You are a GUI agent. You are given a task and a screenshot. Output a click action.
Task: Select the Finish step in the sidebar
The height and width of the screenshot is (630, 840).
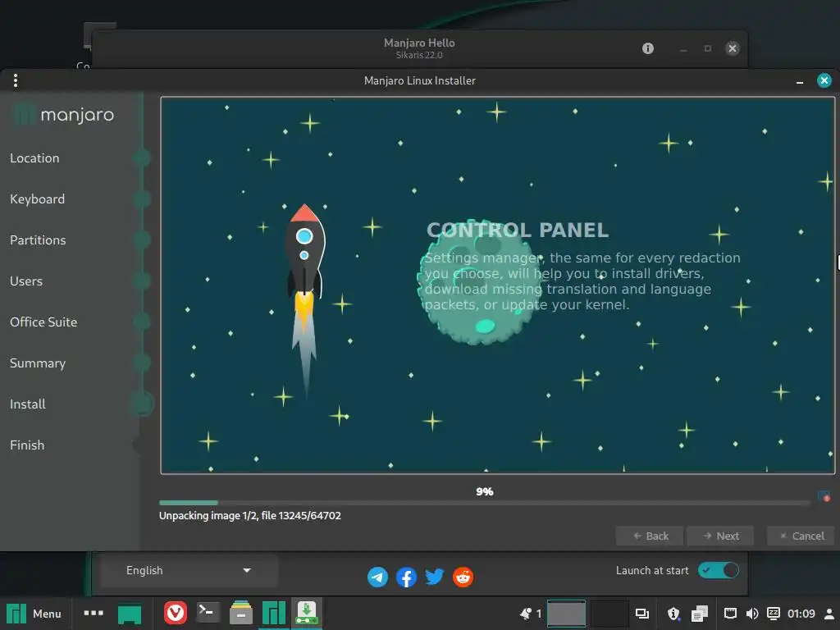[27, 445]
